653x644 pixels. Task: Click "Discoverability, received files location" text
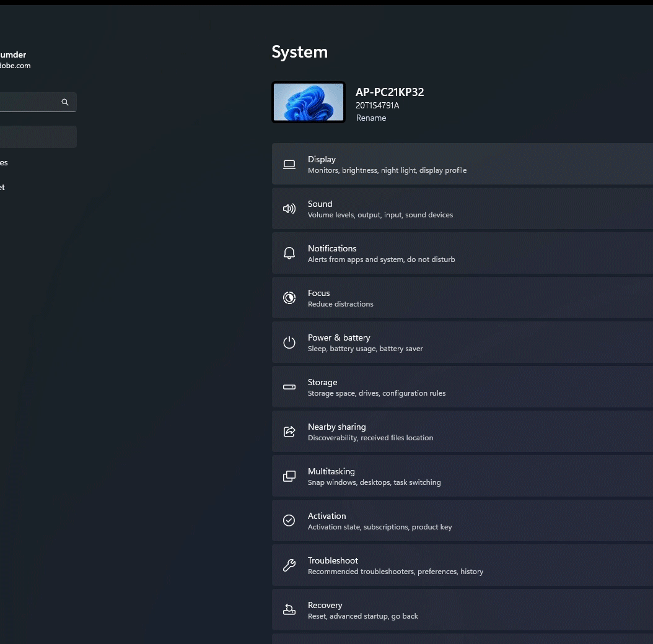[x=370, y=438]
